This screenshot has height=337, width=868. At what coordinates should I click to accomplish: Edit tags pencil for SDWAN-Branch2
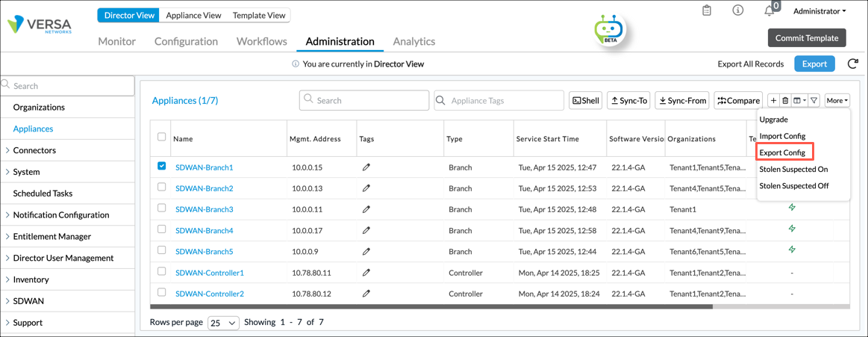[366, 188]
